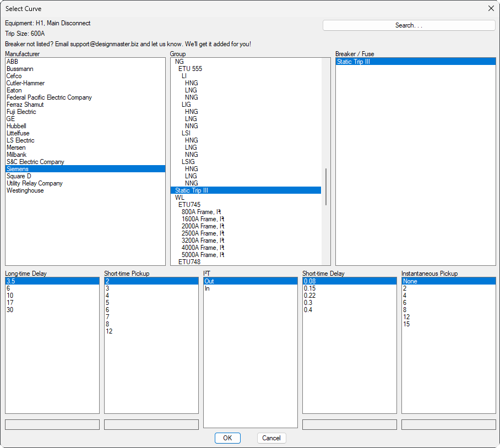Viewport: 500px width, 448px height.
Task: Click the Group list scrollbar thumb
Action: pos(326,187)
